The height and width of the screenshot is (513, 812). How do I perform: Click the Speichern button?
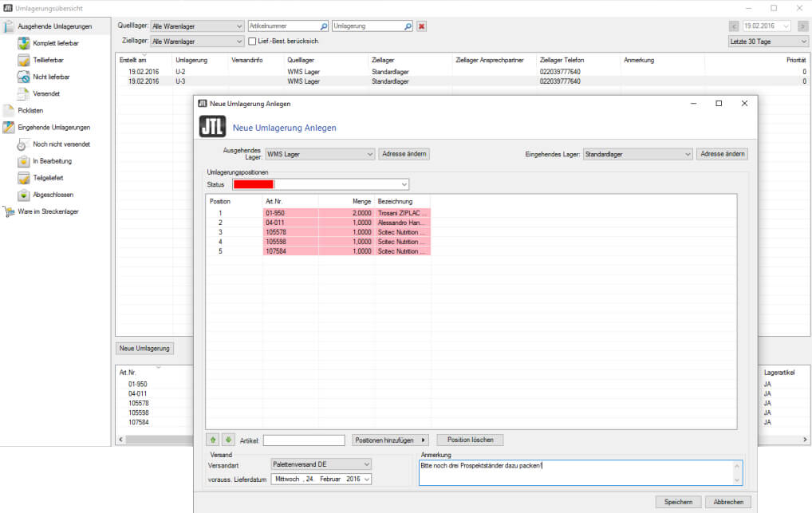click(x=678, y=502)
